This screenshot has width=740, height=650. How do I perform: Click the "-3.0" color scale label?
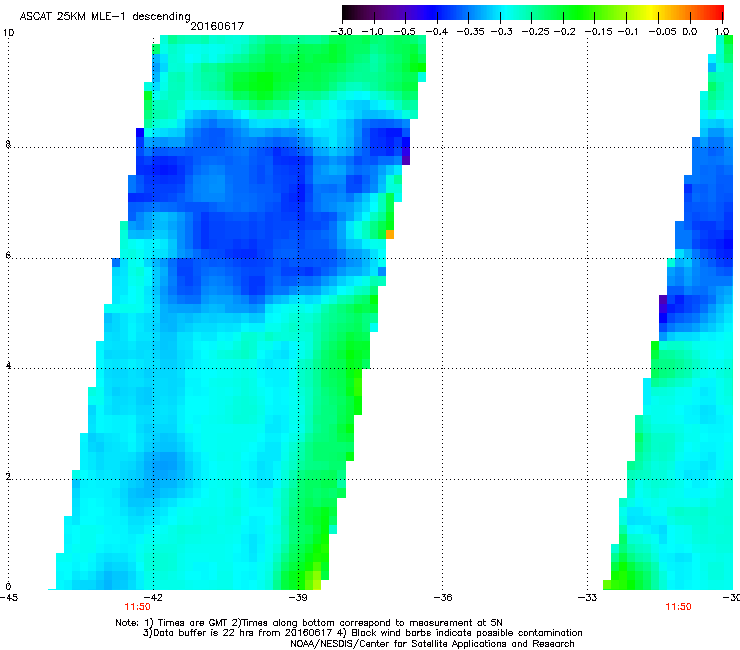pos(341,32)
